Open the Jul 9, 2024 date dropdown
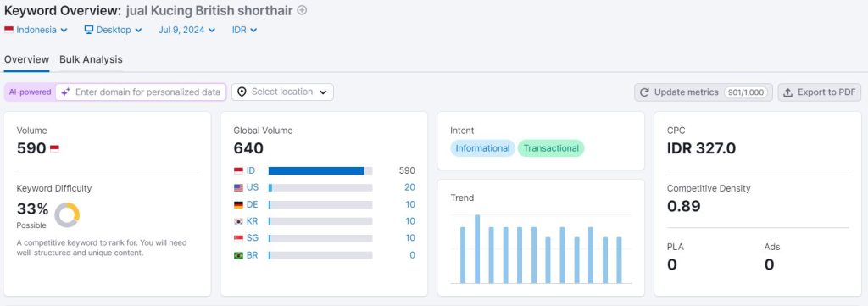 [186, 30]
